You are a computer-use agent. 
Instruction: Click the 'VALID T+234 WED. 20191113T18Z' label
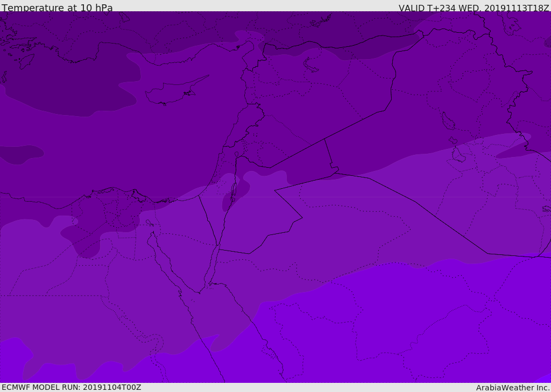pos(474,8)
